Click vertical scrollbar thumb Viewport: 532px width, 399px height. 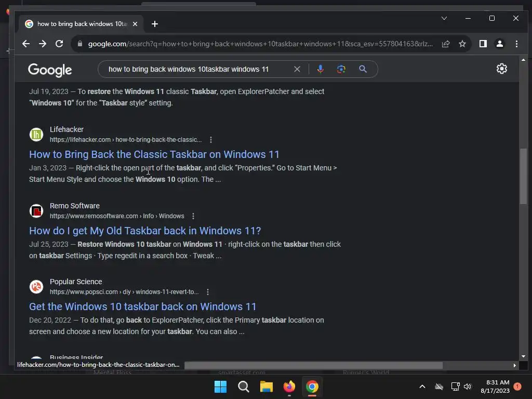523,177
